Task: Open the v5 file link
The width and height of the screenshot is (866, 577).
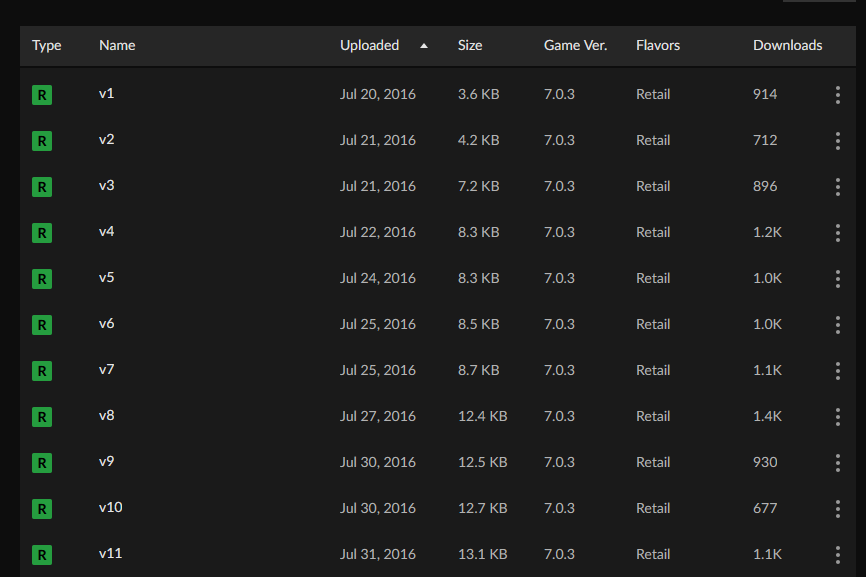Action: tap(107, 277)
